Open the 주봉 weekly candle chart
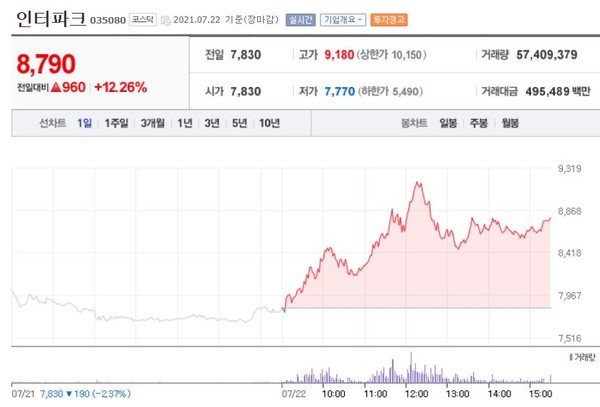Screen dimensions: 600x407 pos(478,125)
